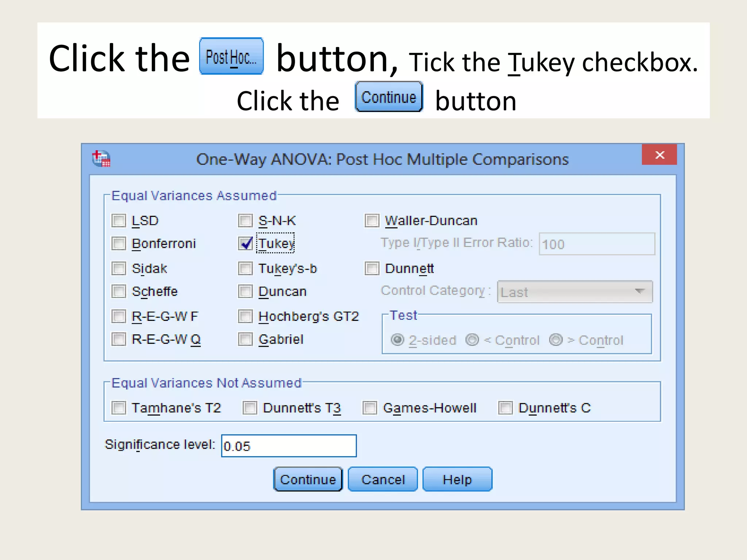747x560 pixels.
Task: Click the Post Hoc button image in instructions
Action: [x=231, y=56]
